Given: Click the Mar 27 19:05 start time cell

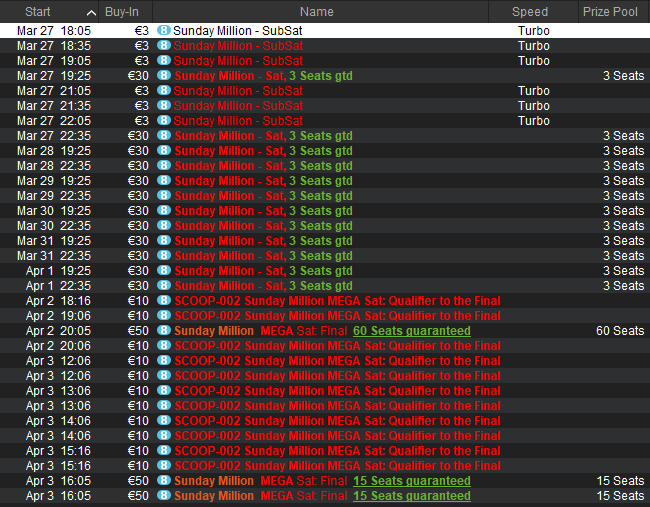Looking at the screenshot, I should click(x=53, y=61).
